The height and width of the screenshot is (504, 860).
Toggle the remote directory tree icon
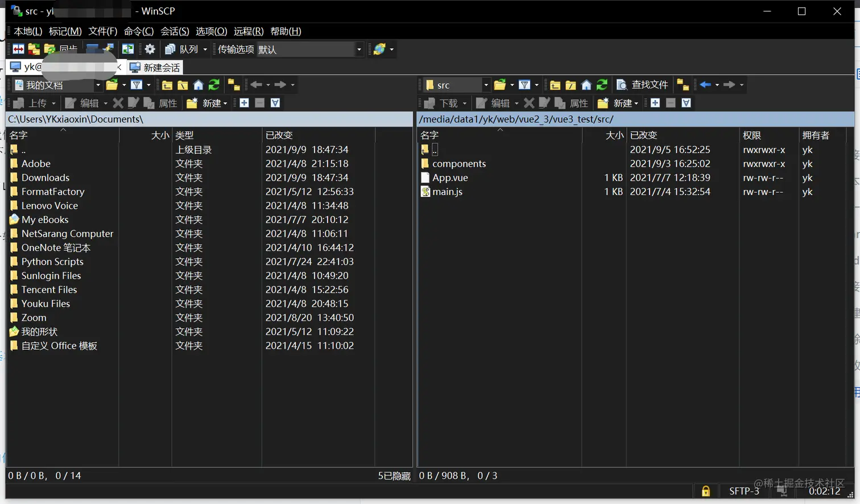[x=683, y=85]
